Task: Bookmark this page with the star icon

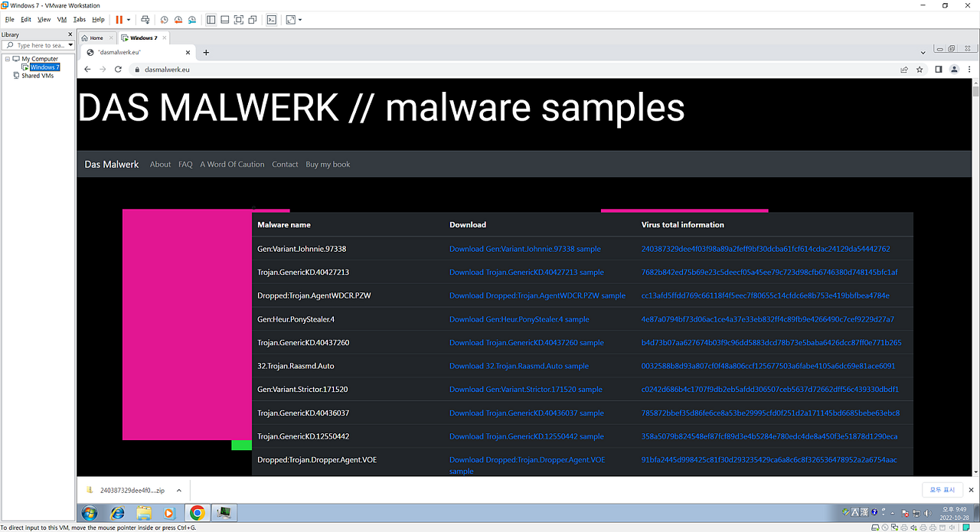Action: tap(920, 69)
